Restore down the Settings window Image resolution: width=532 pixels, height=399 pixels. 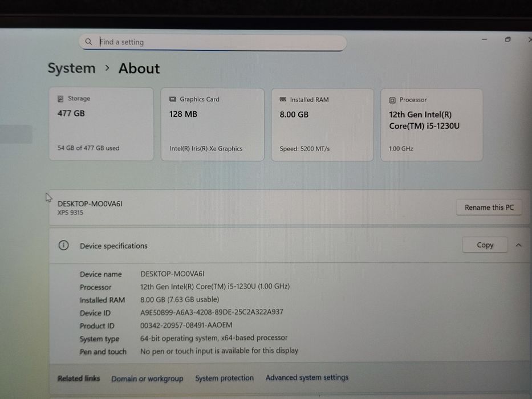tap(507, 40)
